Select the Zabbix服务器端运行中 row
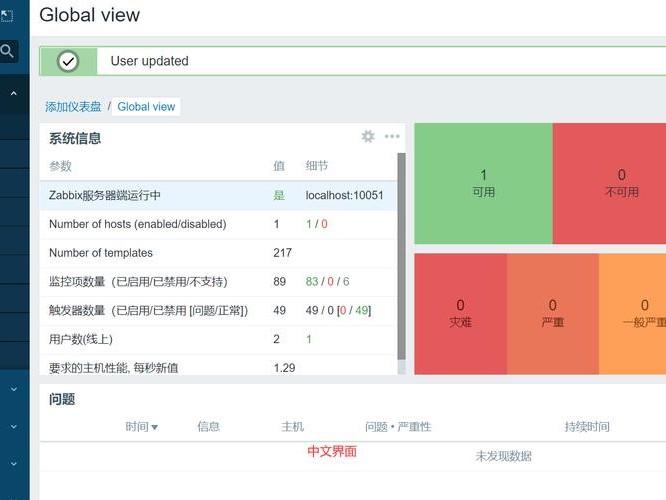Image resolution: width=666 pixels, height=500 pixels. point(218,195)
